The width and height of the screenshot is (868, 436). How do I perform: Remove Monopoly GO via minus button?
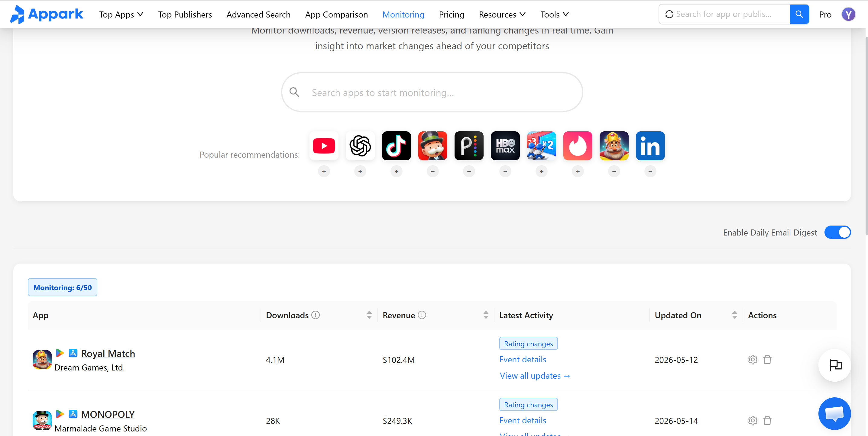coord(433,172)
